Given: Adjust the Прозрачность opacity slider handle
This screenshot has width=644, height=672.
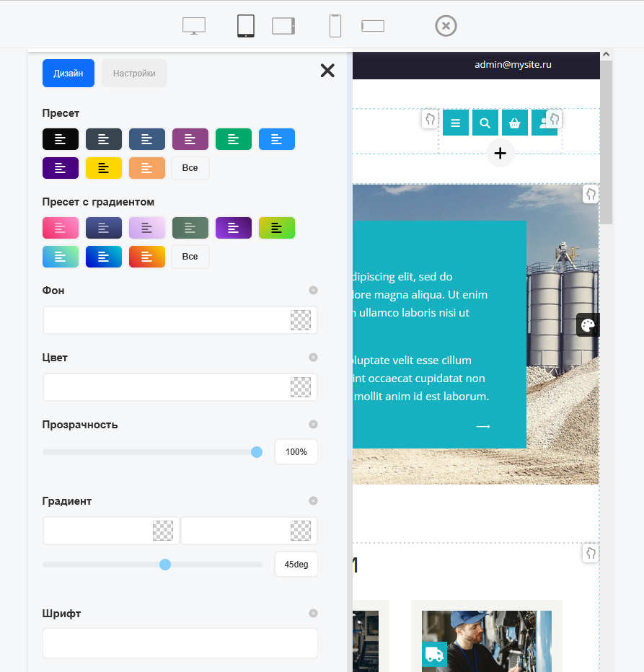Looking at the screenshot, I should (256, 452).
